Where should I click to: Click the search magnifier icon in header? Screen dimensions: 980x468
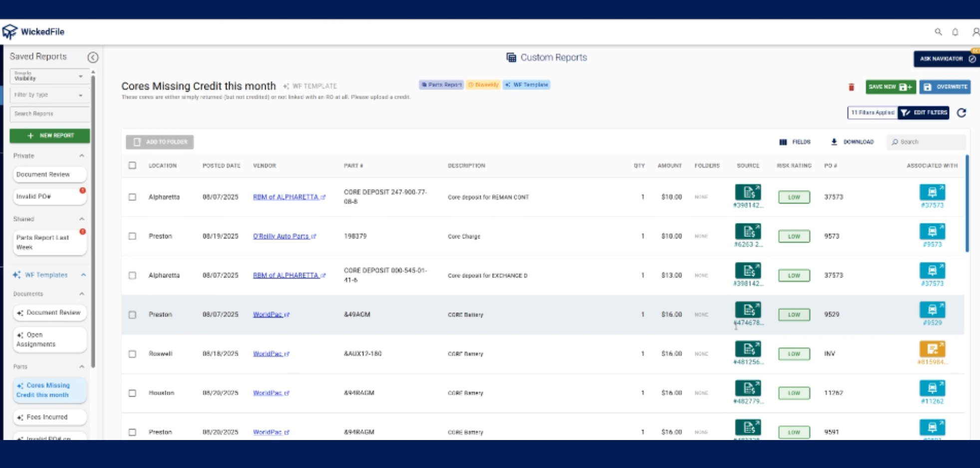pyautogui.click(x=938, y=32)
